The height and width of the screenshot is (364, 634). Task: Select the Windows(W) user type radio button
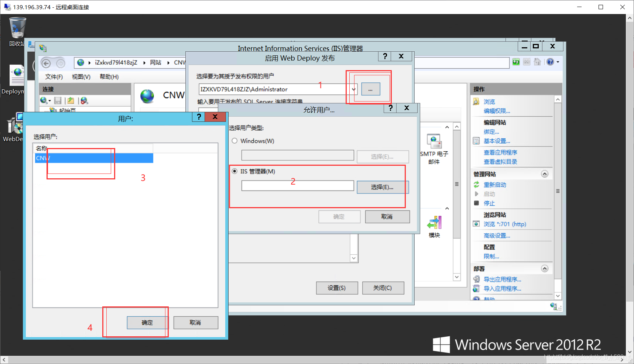click(x=234, y=141)
